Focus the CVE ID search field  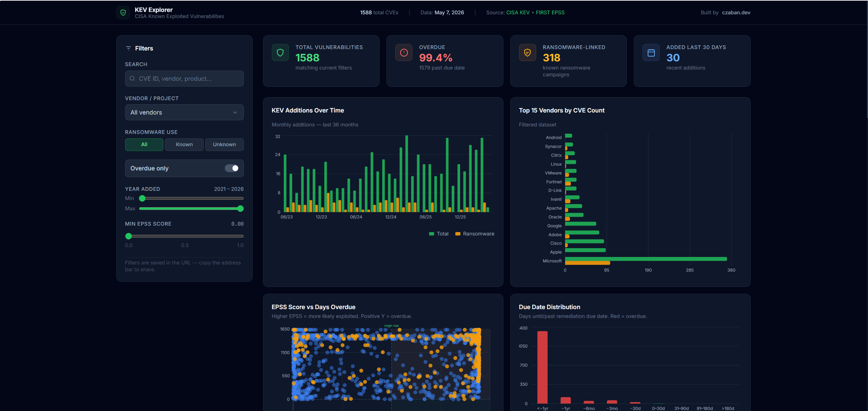coord(185,79)
